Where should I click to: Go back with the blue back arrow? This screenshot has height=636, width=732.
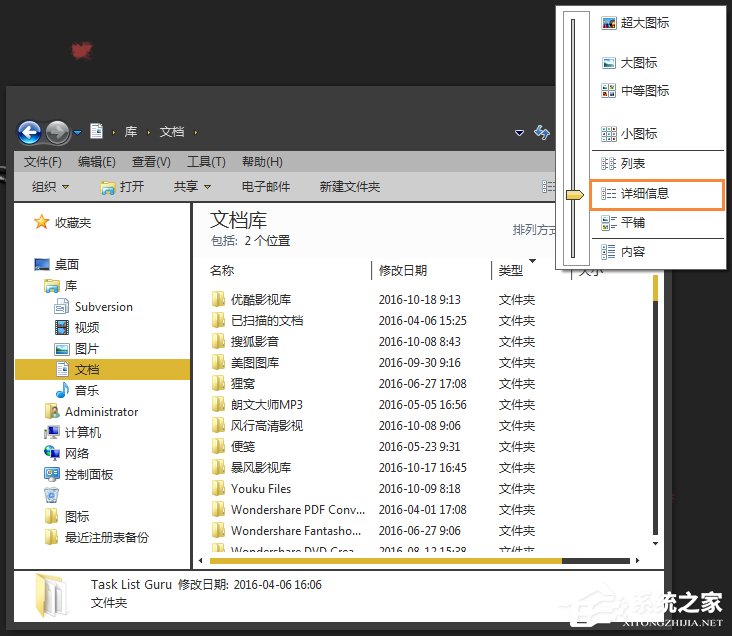[29, 133]
